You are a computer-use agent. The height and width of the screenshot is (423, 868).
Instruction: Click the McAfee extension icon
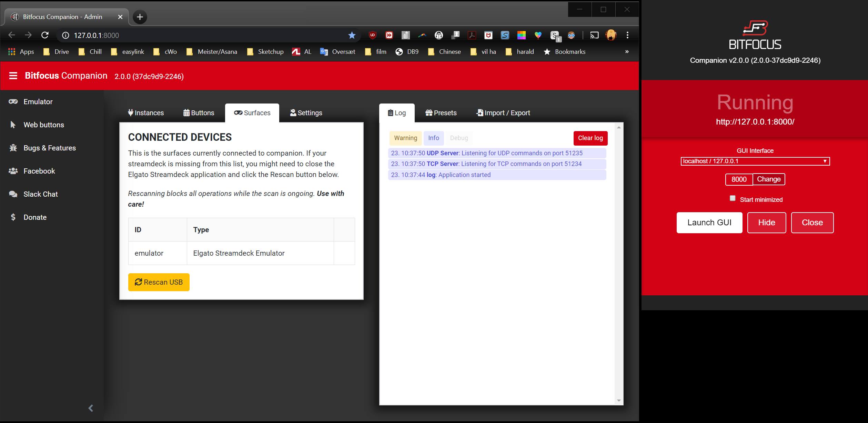(x=488, y=35)
